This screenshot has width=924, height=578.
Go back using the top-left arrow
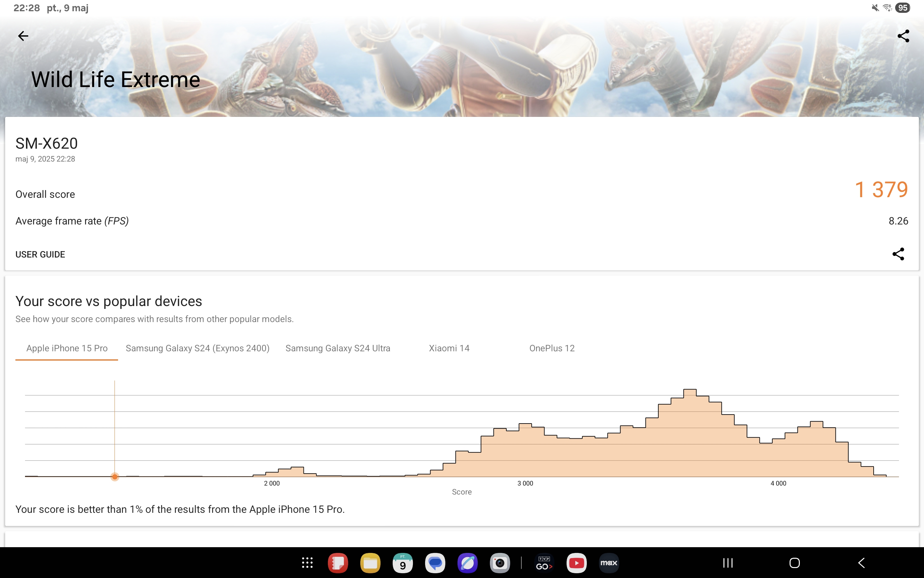point(23,36)
